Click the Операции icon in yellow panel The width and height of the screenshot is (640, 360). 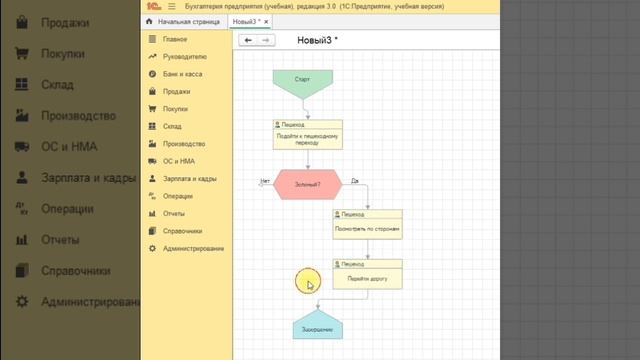[x=152, y=196]
